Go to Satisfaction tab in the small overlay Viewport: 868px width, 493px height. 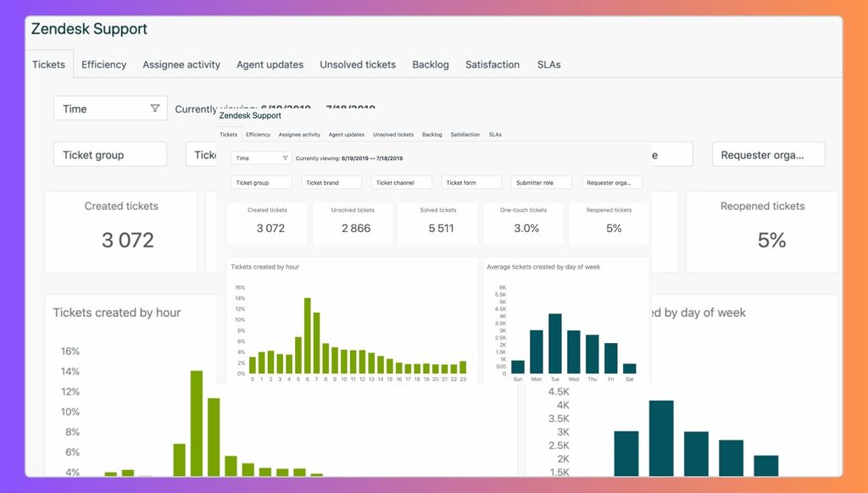[x=465, y=135]
